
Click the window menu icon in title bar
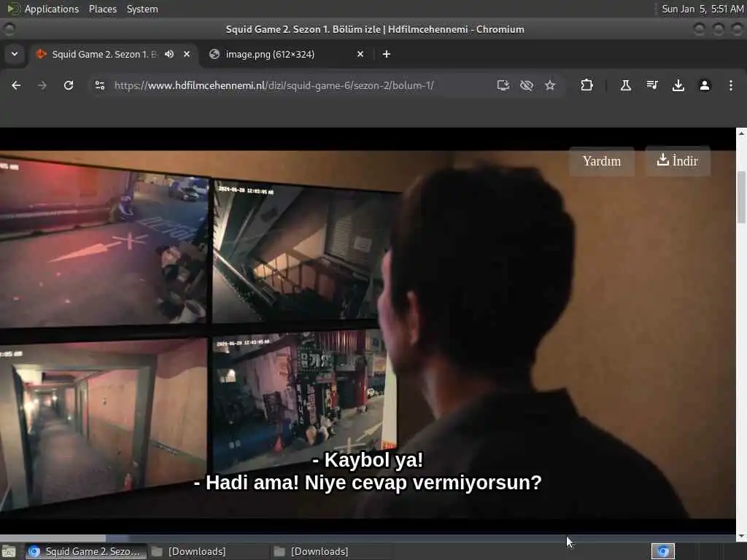tap(9, 29)
